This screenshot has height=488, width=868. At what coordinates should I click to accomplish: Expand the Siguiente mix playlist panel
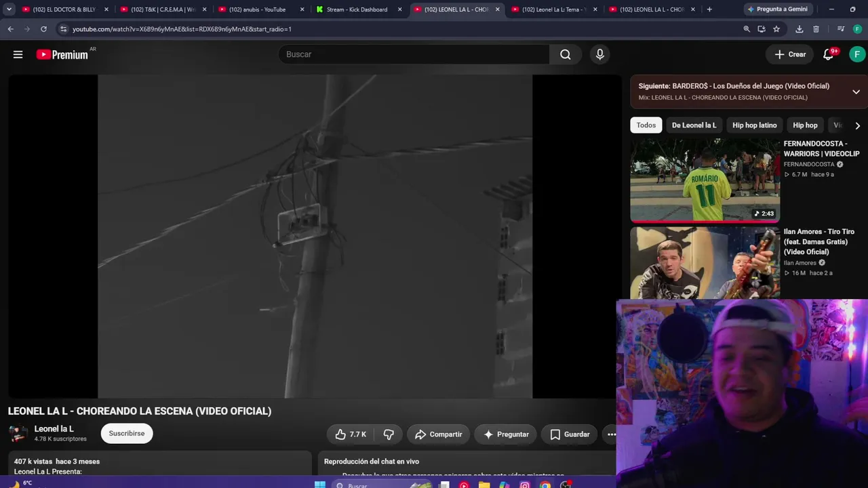pyautogui.click(x=856, y=91)
